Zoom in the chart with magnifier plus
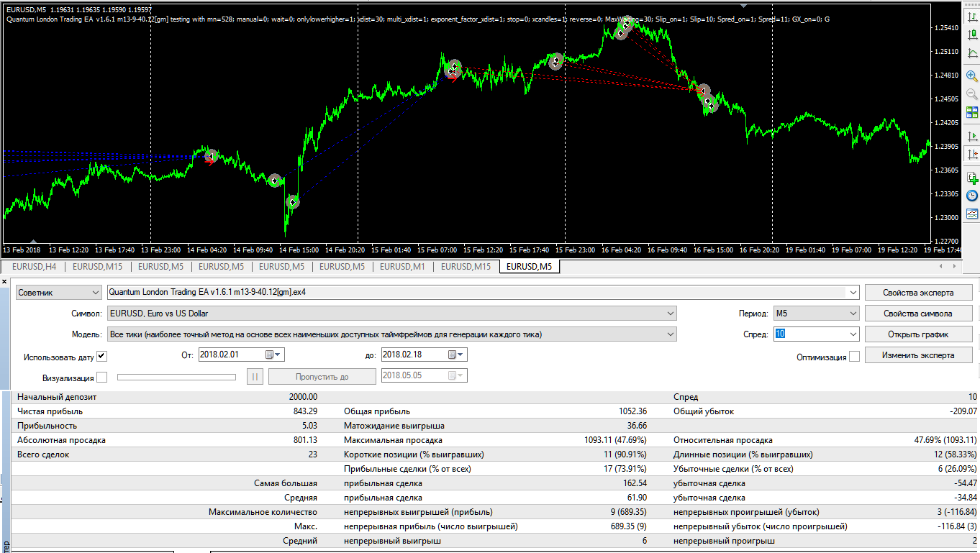This screenshot has height=553, width=980. [972, 76]
